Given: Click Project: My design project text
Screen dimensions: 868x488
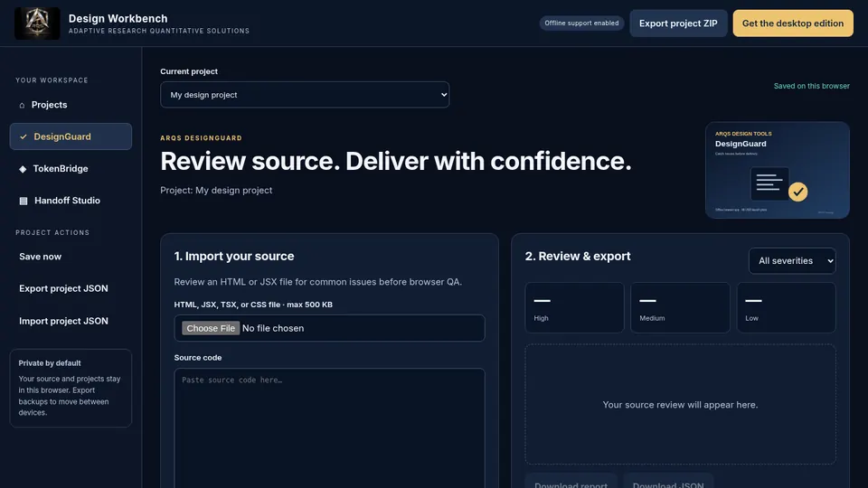Looking at the screenshot, I should [216, 191].
